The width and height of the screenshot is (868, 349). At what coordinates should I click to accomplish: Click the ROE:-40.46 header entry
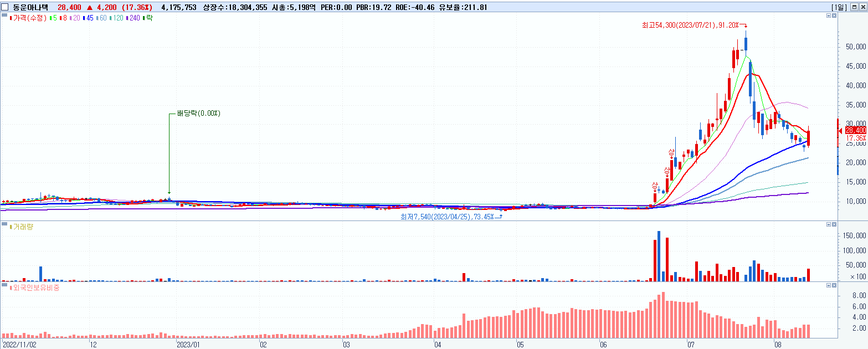pos(415,7)
